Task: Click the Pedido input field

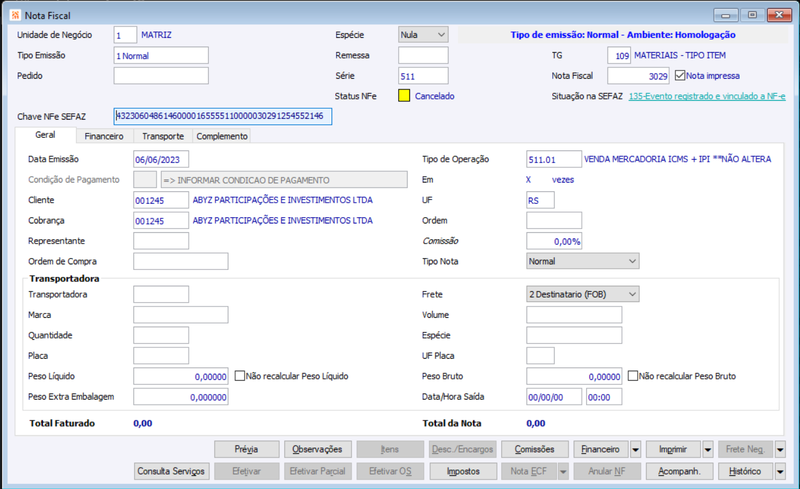Action: (161, 76)
